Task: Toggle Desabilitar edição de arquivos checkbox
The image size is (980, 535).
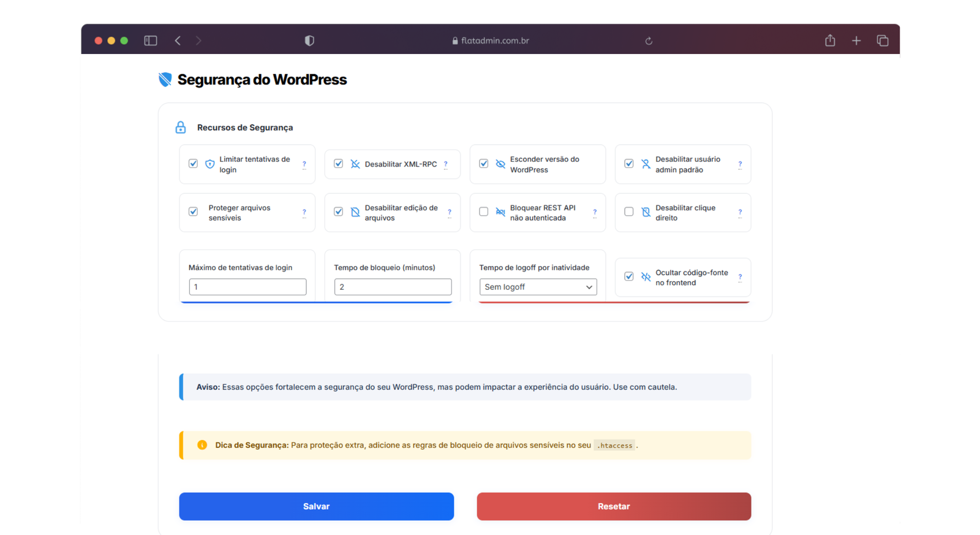Action: tap(338, 211)
